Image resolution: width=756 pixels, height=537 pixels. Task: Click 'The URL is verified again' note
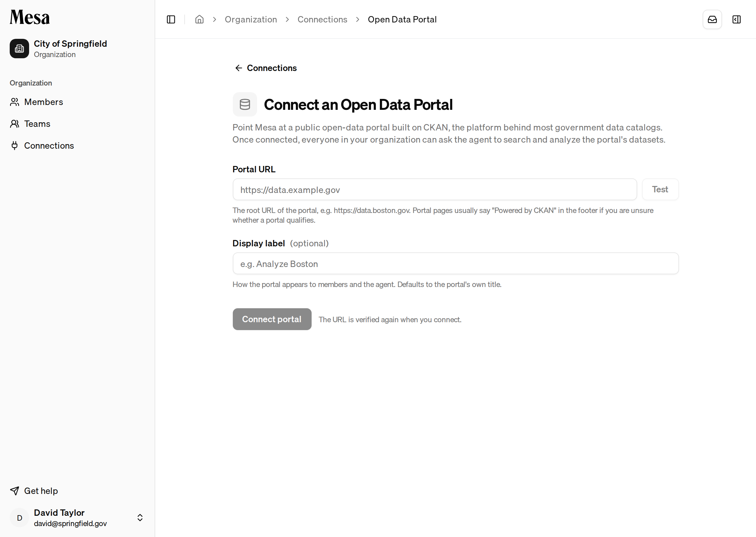tap(390, 319)
